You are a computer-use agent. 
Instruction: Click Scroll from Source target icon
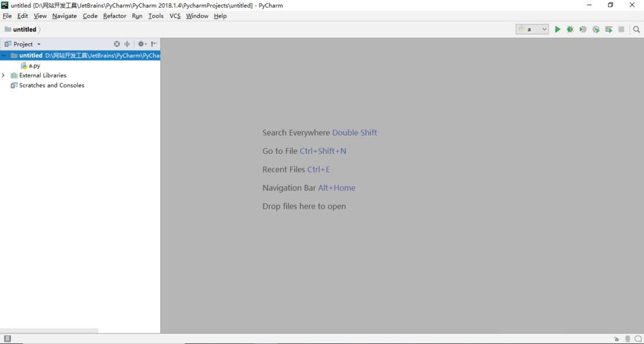coord(117,44)
